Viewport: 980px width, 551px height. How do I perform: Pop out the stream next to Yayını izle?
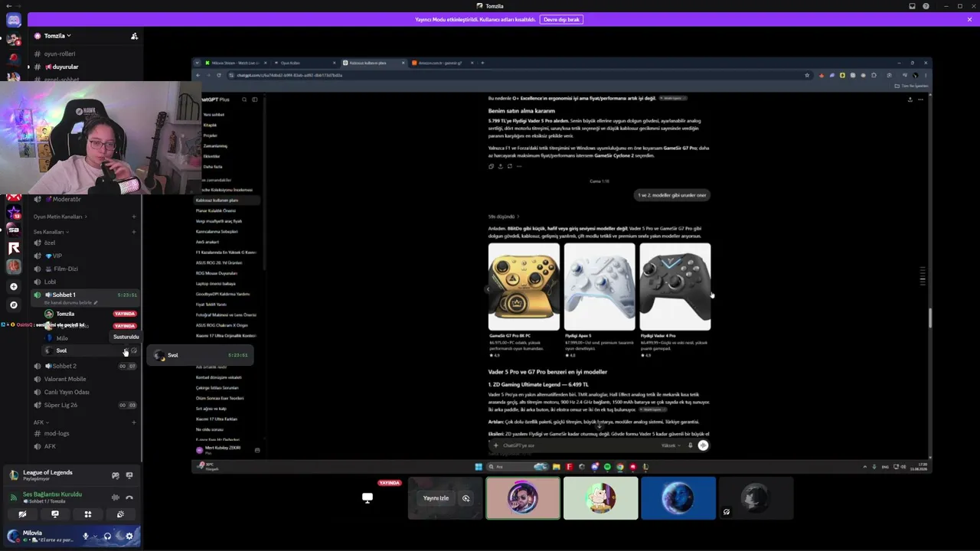(x=465, y=498)
